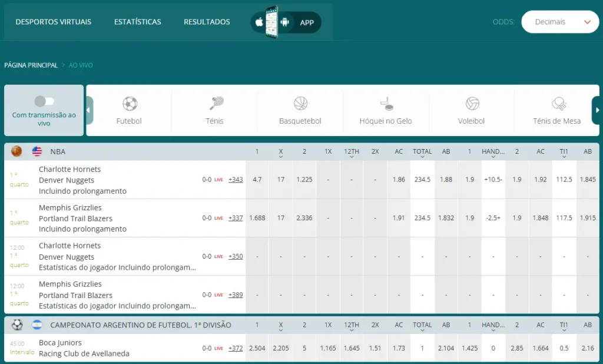Select odds 2.504 for Boca Juniors win

[x=257, y=348]
